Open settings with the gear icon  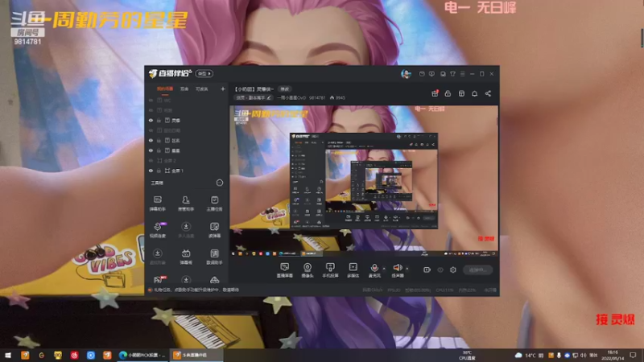[453, 269]
